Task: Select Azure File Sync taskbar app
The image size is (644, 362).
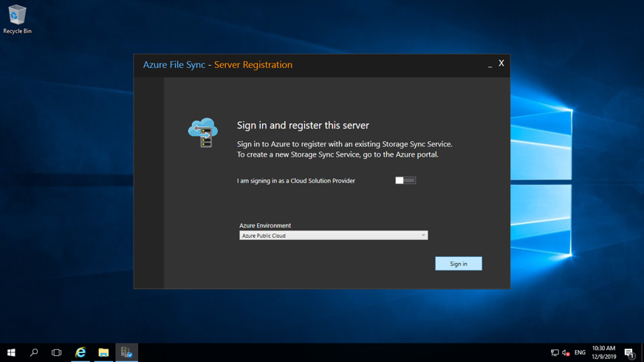Action: click(126, 352)
